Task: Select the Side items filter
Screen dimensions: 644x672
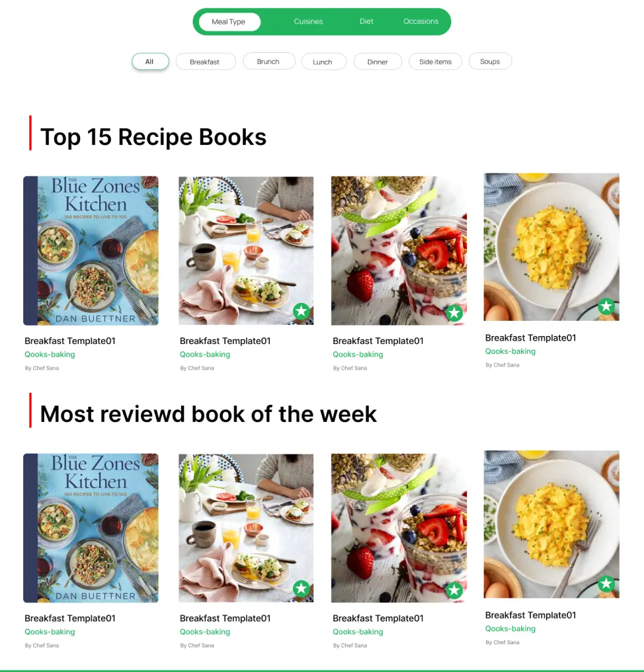Action: click(435, 62)
